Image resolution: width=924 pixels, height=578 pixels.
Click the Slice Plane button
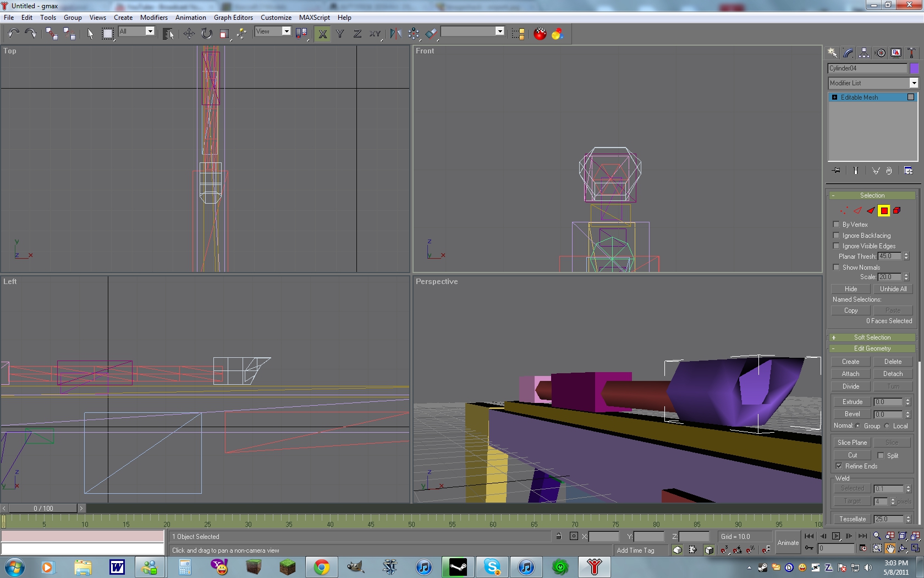pyautogui.click(x=852, y=443)
